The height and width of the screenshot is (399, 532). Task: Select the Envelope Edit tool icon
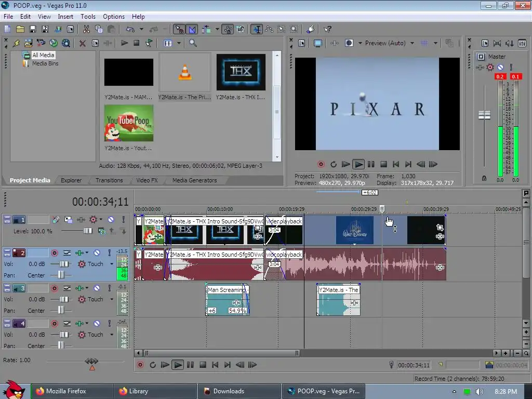270,29
